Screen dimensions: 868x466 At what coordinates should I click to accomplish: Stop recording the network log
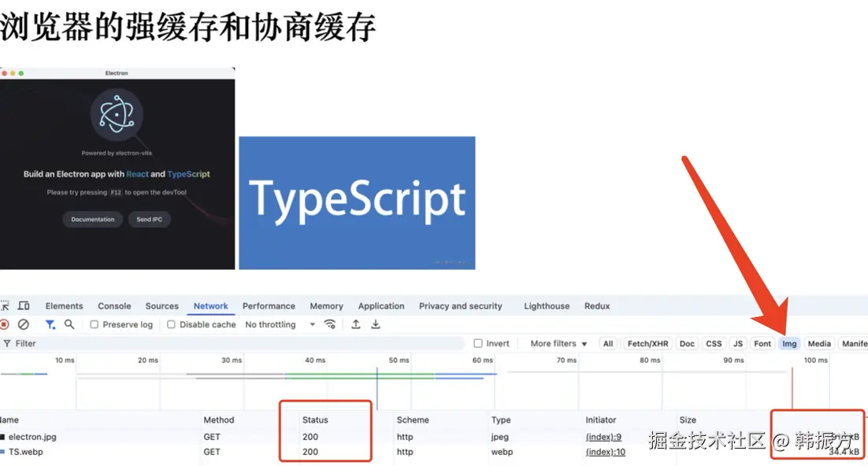click(x=5, y=324)
